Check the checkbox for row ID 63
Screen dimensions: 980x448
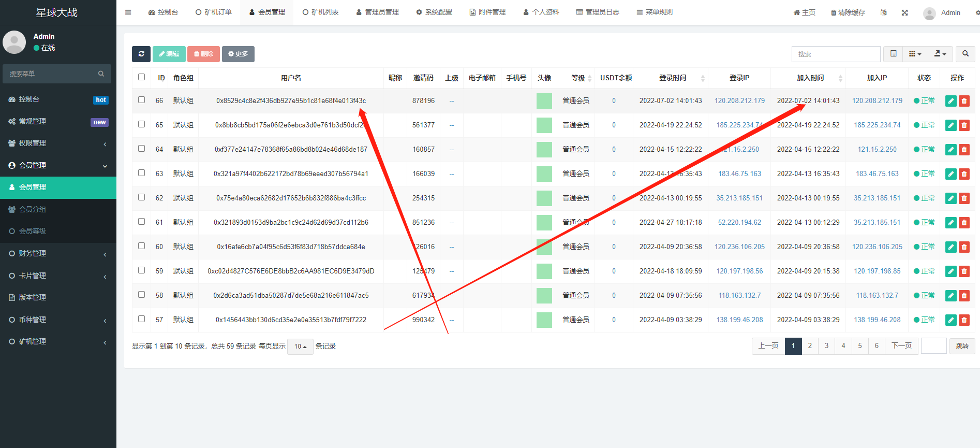[x=142, y=173]
